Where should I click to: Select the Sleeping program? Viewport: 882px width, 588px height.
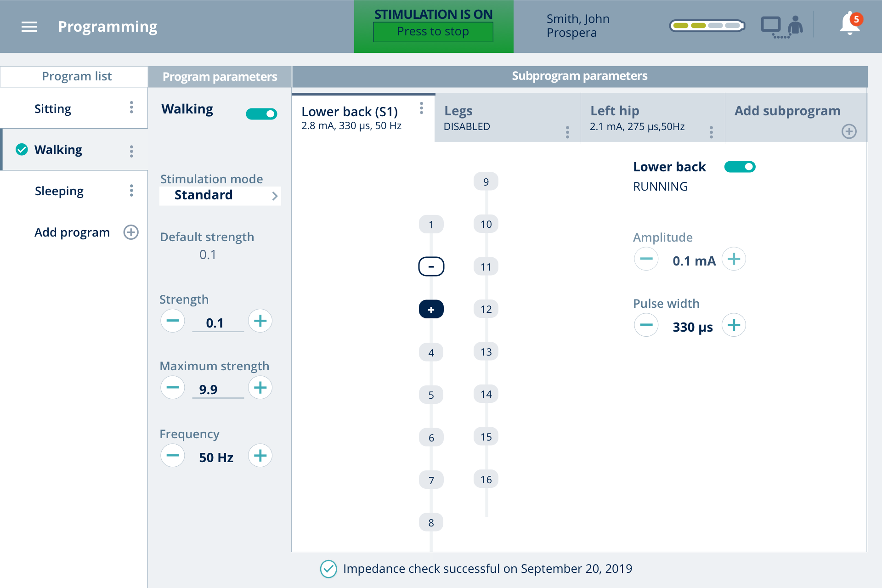[x=59, y=191]
